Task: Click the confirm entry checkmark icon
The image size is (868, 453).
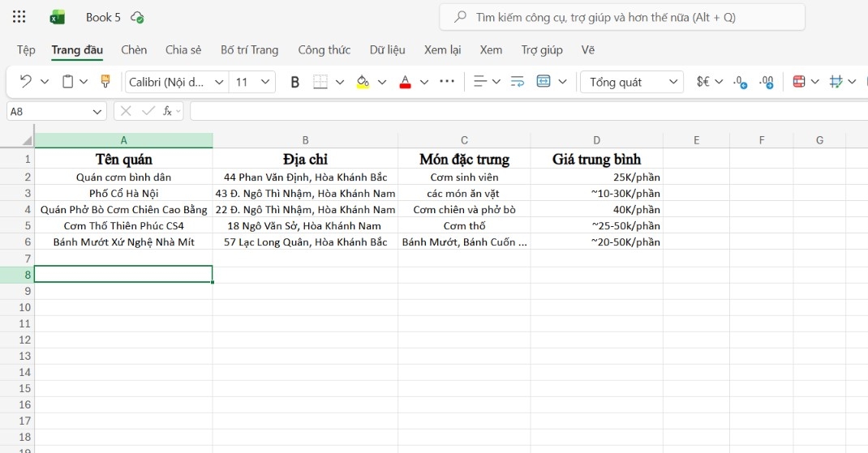Action: (148, 111)
